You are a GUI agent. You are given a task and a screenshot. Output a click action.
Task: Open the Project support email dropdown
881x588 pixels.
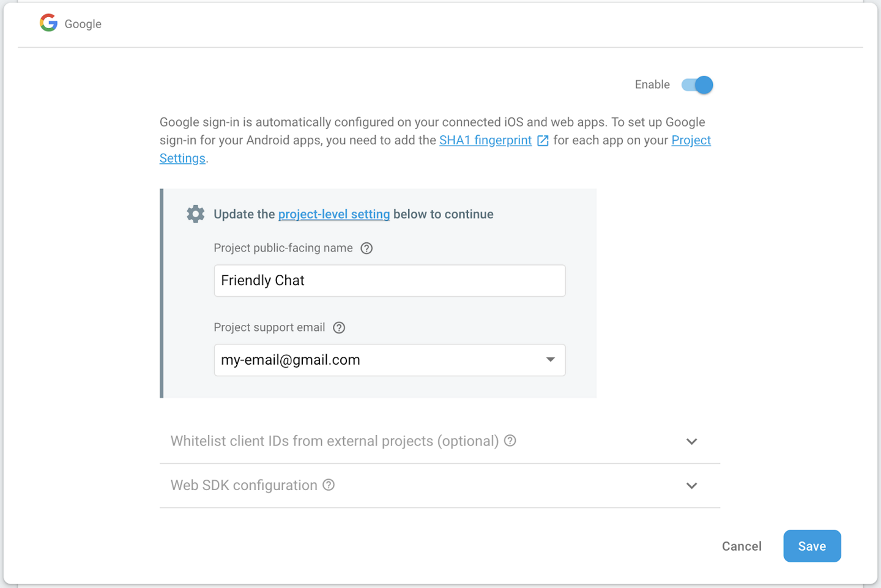550,360
